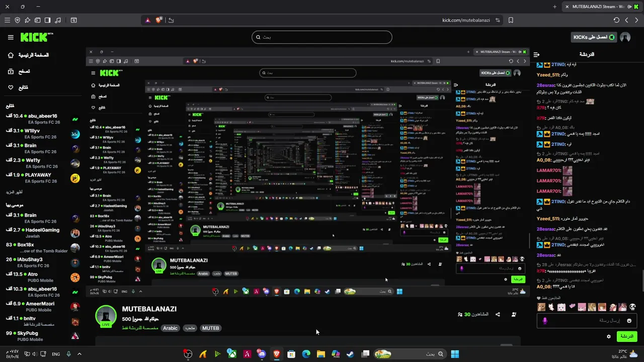Image resolution: width=644 pixels, height=362 pixels.
Task: Click the outermost Kick search field بحث
Action: [x=322, y=37]
